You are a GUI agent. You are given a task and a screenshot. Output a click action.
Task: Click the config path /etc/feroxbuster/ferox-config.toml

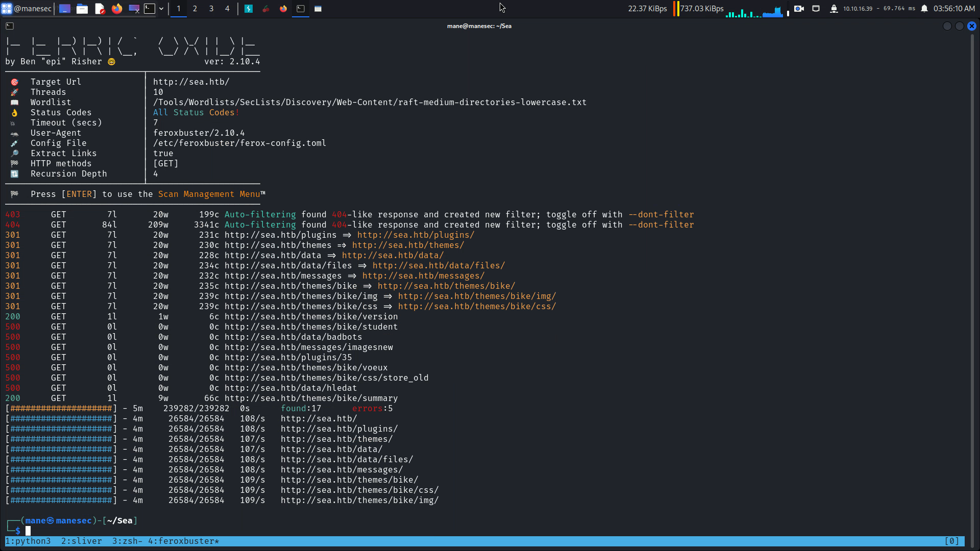point(240,143)
